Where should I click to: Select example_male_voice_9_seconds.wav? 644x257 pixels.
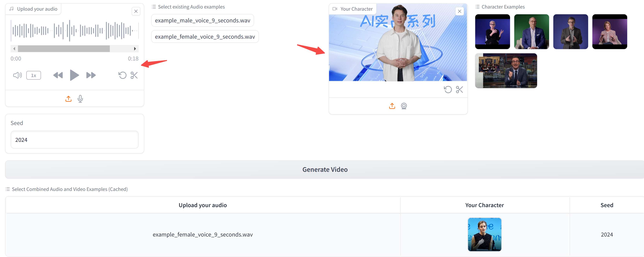point(202,20)
